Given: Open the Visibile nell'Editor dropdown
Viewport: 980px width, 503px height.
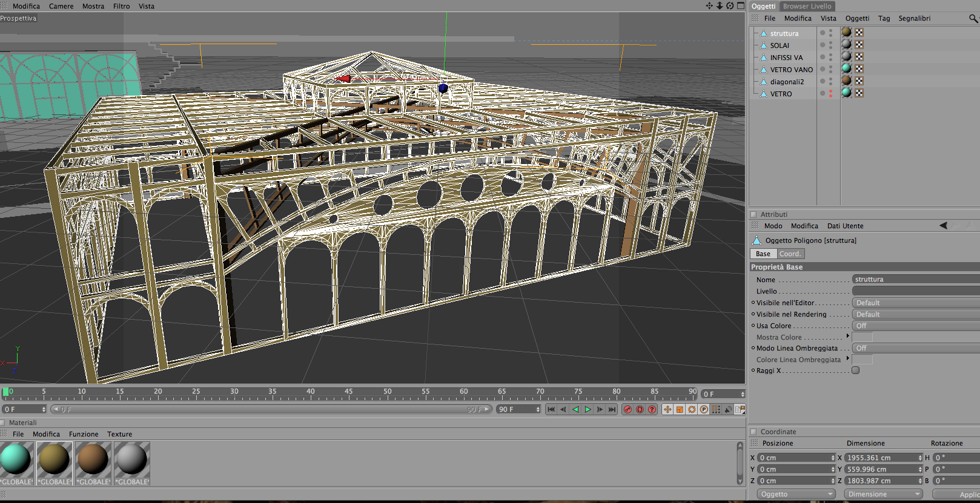Looking at the screenshot, I should tap(916, 303).
